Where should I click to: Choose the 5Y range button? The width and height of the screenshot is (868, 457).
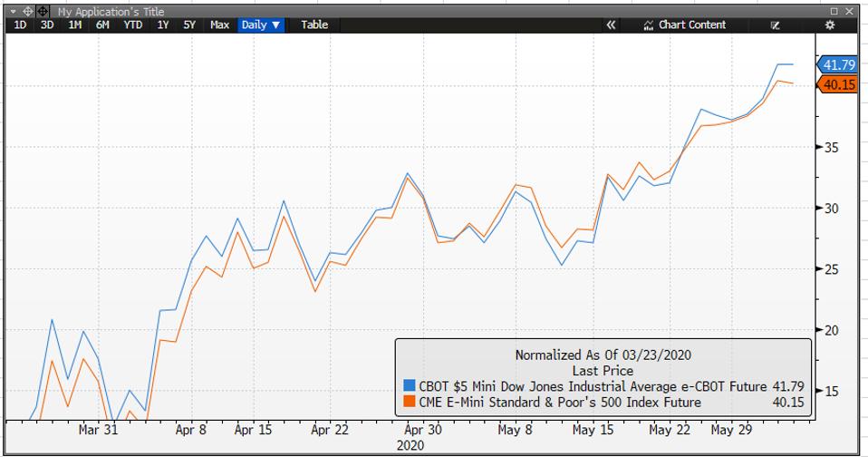[x=188, y=25]
